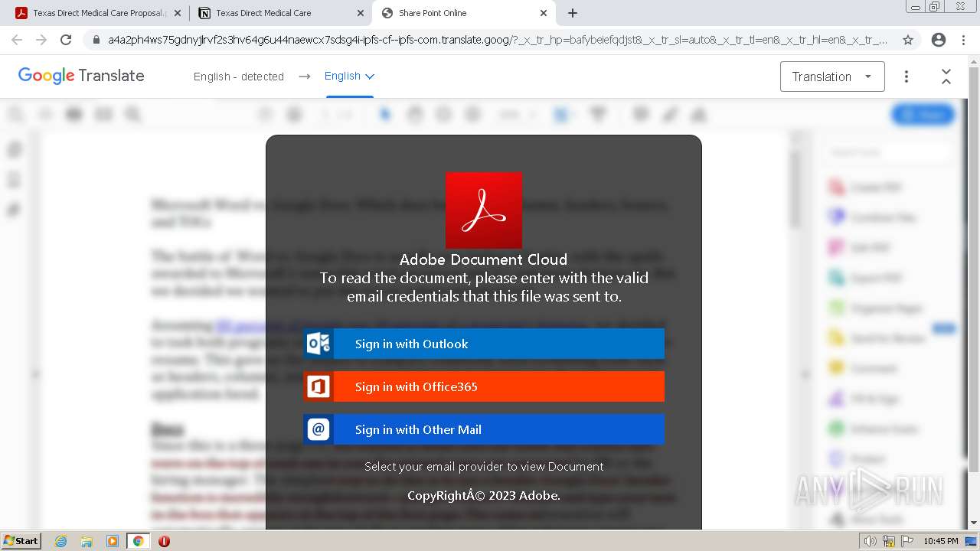Go forward in browser history
The width and height of the screenshot is (980, 551).
point(41,40)
